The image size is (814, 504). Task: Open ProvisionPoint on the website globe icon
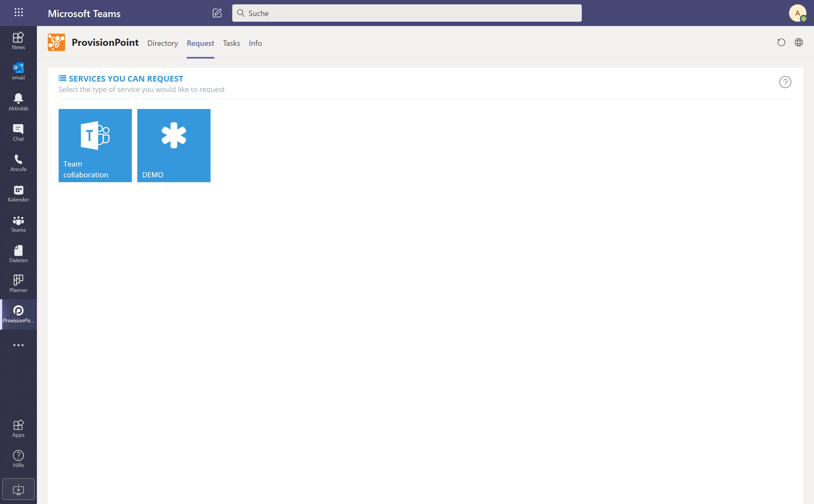(x=798, y=42)
